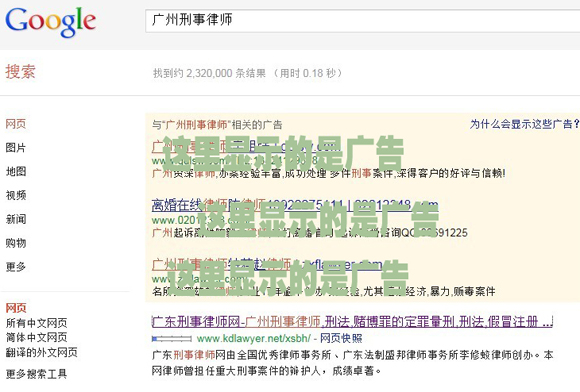
Task: Open 新闻 search results
Action: pyautogui.click(x=16, y=219)
